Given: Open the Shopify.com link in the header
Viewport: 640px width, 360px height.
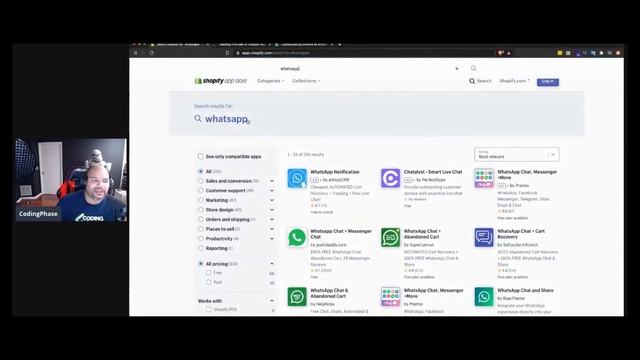Looking at the screenshot, I should 514,81.
